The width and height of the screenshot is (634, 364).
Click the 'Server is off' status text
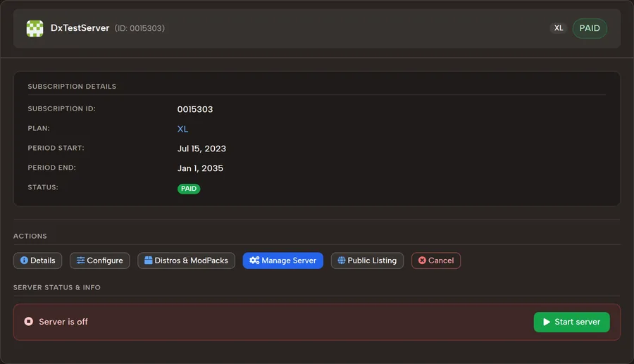63,322
